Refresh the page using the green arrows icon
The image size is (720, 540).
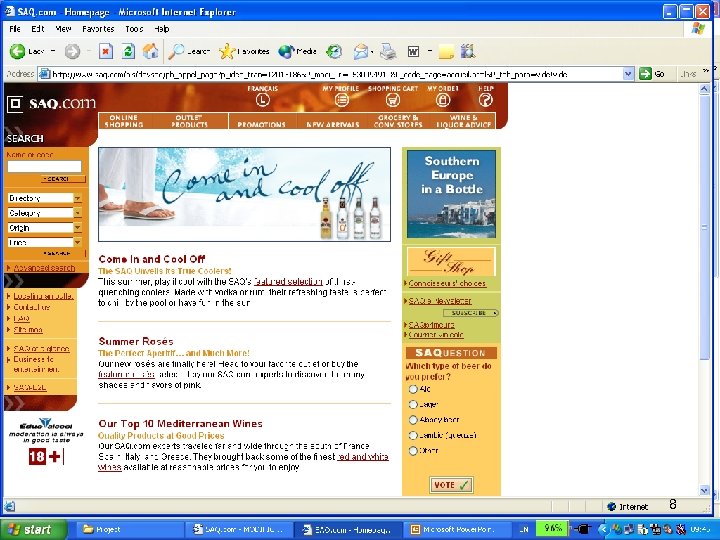pos(128,51)
